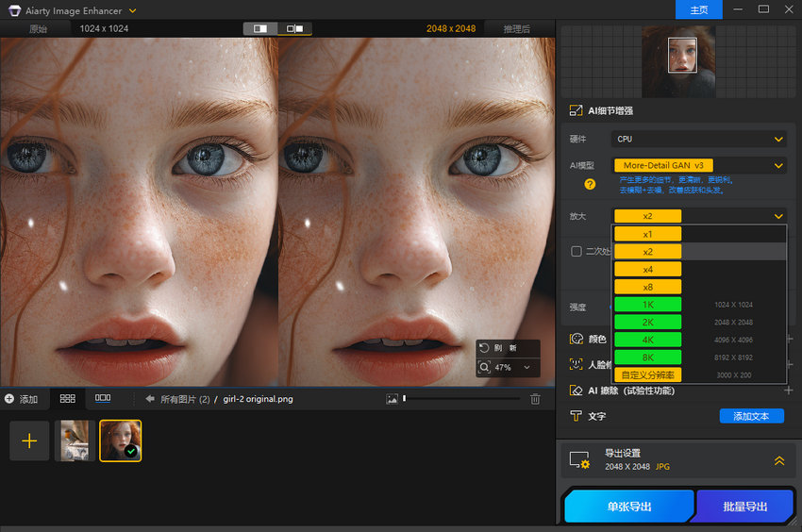Click 批量导出 batch export button
The height and width of the screenshot is (532, 802).
pyautogui.click(x=744, y=507)
